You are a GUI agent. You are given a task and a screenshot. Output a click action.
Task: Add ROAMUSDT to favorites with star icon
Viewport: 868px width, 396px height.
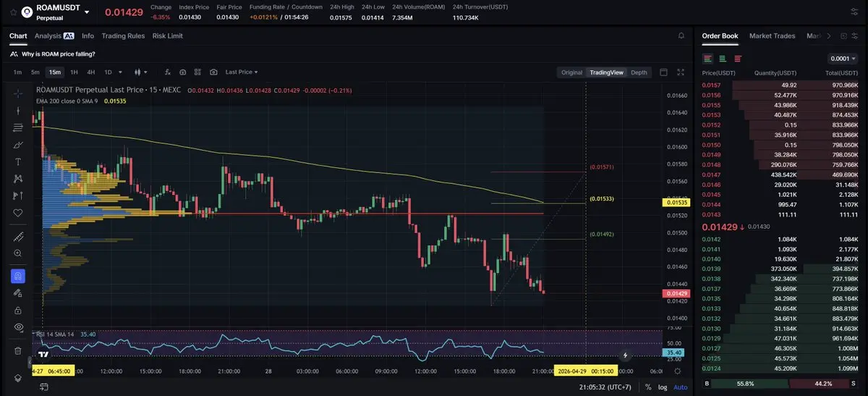click(12, 12)
